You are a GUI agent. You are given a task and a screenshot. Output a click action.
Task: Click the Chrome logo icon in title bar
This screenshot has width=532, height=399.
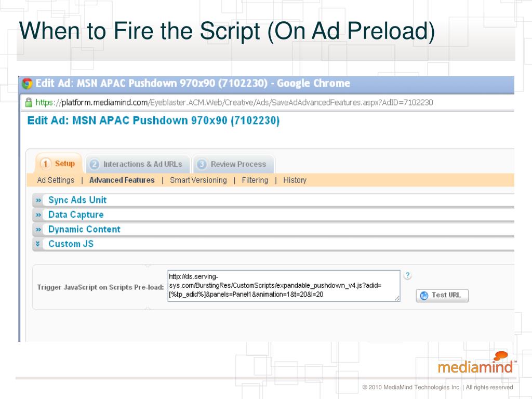click(27, 84)
